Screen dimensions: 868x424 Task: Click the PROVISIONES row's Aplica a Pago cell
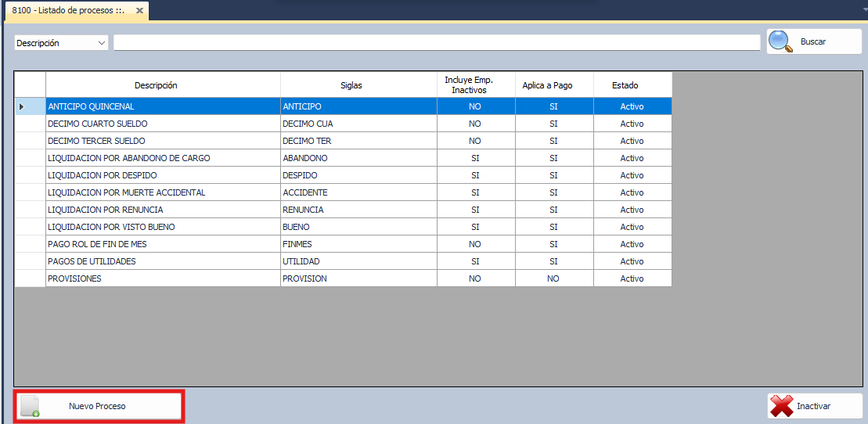pyautogui.click(x=553, y=278)
